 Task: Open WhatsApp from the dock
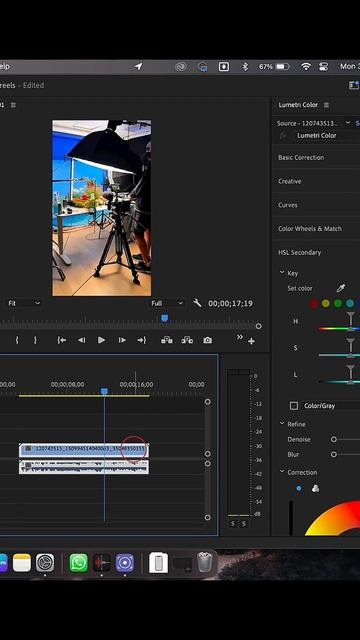point(78,563)
